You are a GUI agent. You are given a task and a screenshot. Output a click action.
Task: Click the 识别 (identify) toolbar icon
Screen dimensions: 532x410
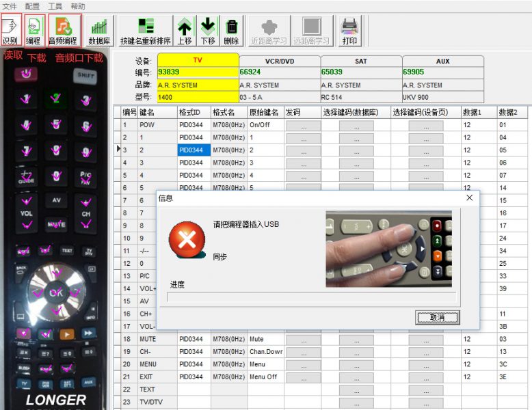[10, 30]
